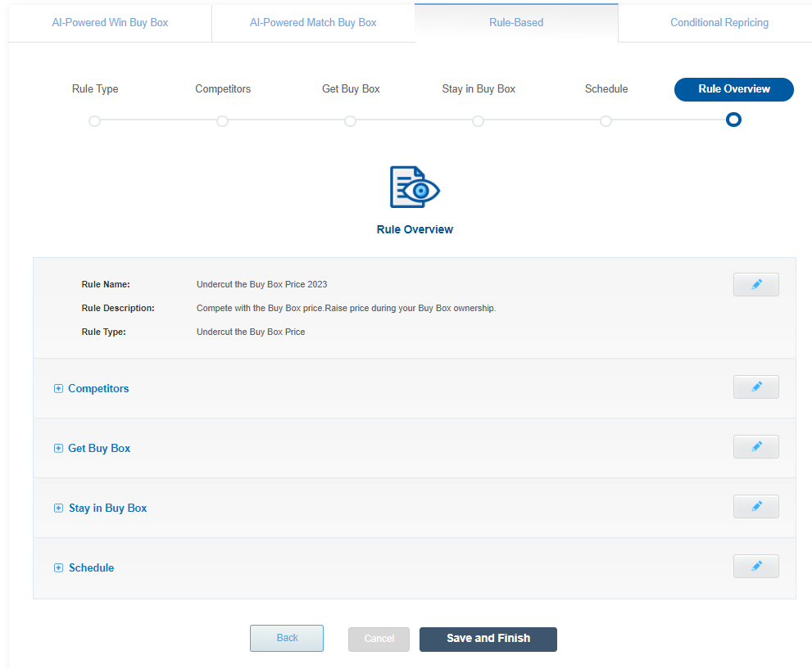Click the 'Rule Description:' label
The width and height of the screenshot is (812, 669).
pos(118,309)
